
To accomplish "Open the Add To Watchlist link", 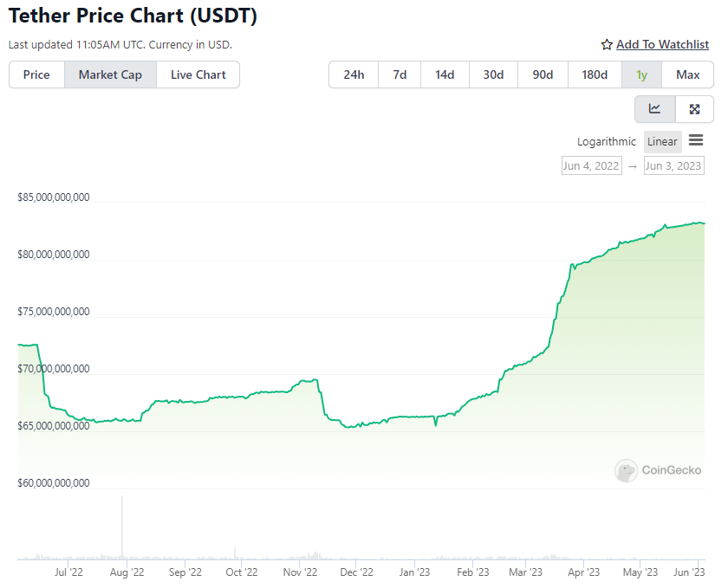I will pos(662,44).
